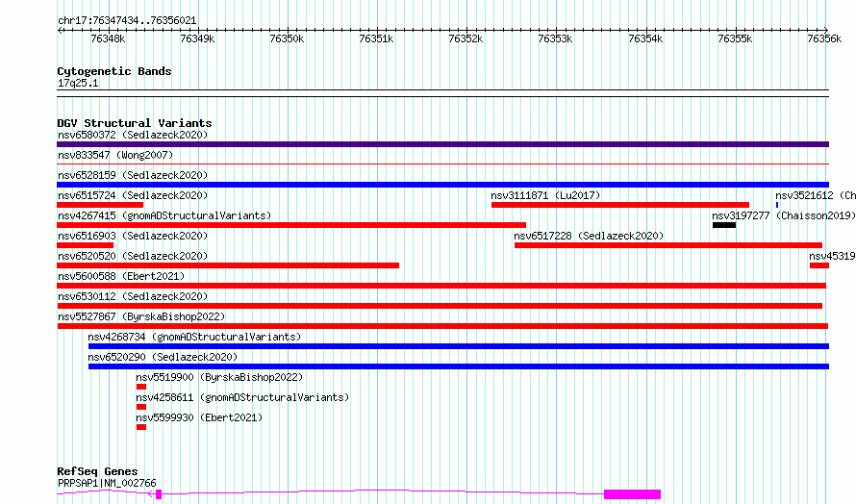Image resolution: width=856 pixels, height=504 pixels.
Task: Click the short red nsv6516903 variant bar
Action: (86, 245)
